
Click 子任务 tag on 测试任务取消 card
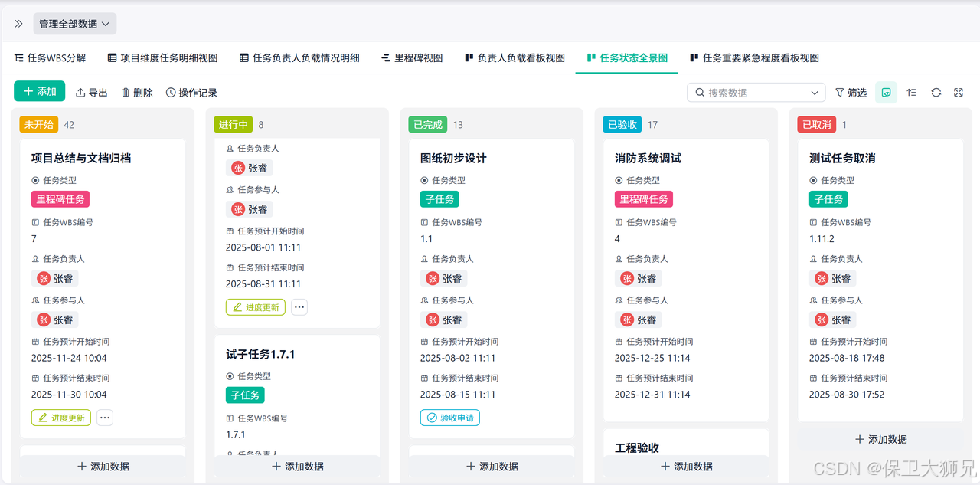(x=828, y=199)
